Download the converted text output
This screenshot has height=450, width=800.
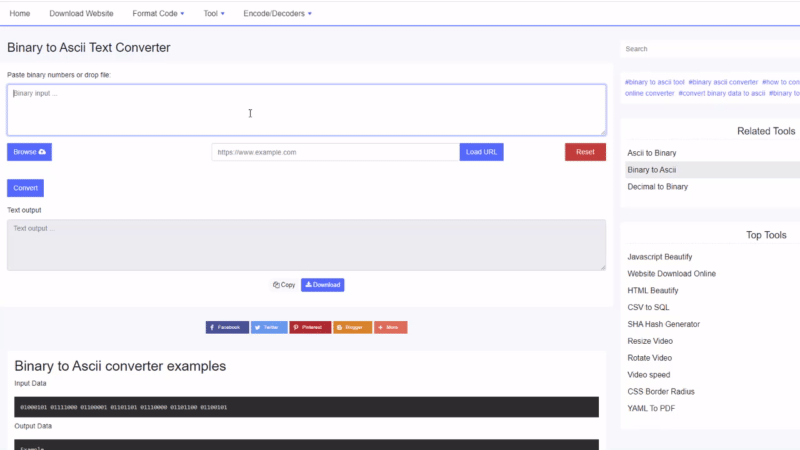click(x=323, y=285)
